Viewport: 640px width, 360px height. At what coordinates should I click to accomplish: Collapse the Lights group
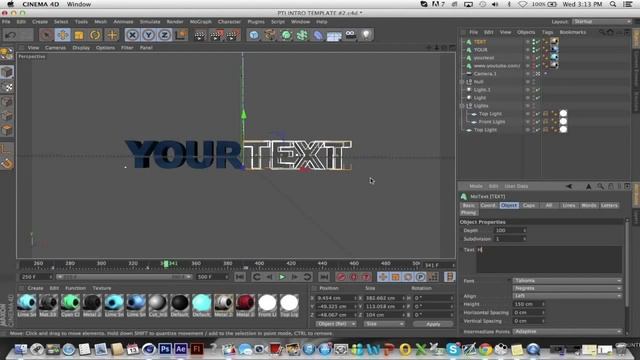462,106
